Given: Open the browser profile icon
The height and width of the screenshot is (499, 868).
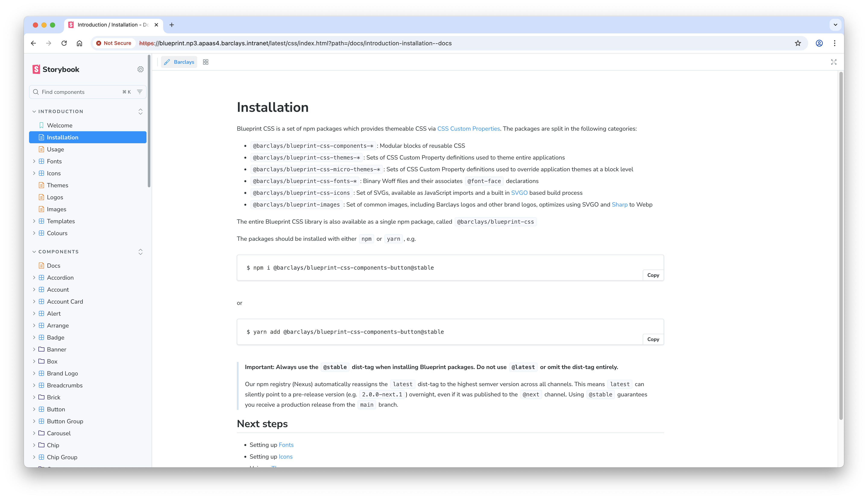Looking at the screenshot, I should click(819, 43).
